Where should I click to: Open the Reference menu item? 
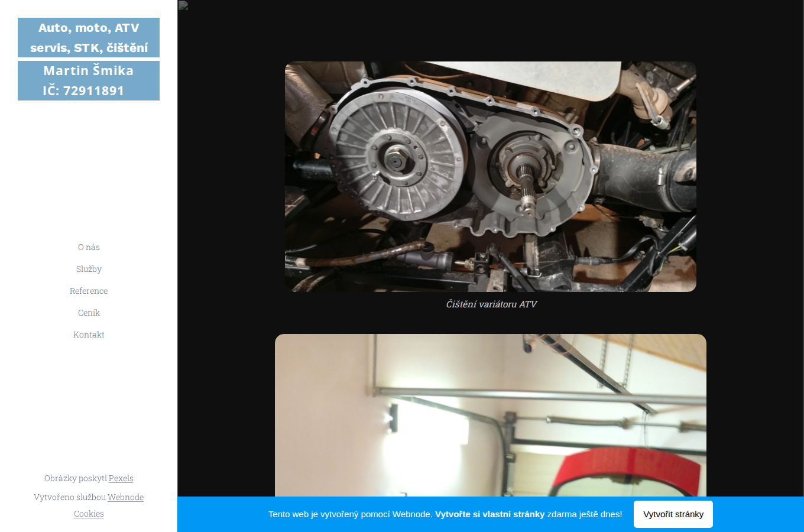(x=89, y=291)
